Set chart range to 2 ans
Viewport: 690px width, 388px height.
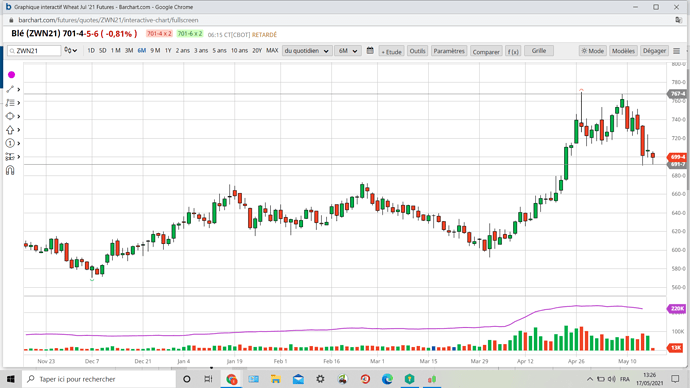[183, 51]
